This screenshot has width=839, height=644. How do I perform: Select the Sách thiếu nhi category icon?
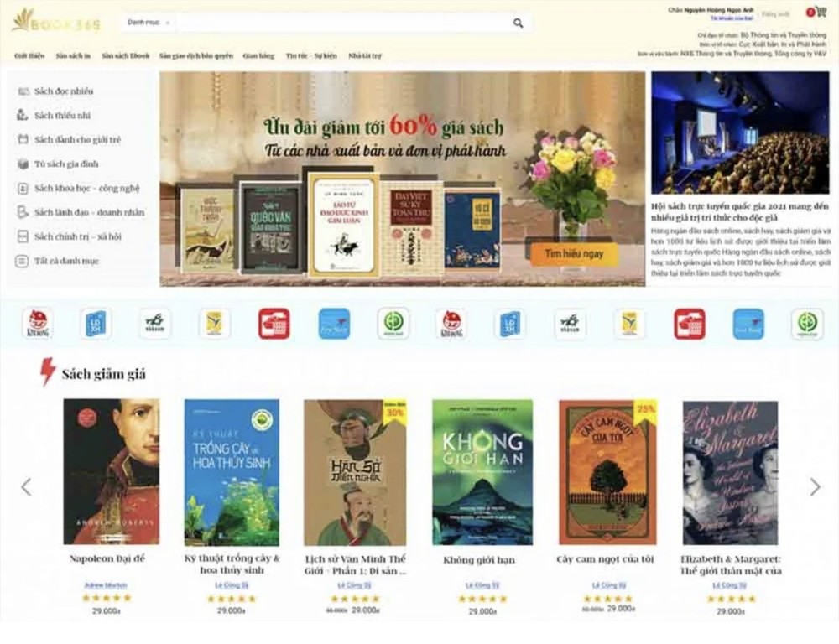[23, 115]
